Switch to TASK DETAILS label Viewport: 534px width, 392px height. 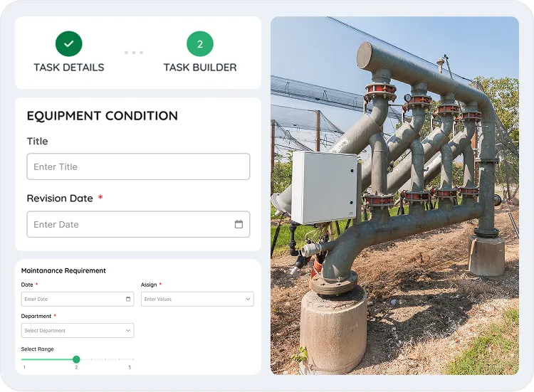(x=69, y=68)
